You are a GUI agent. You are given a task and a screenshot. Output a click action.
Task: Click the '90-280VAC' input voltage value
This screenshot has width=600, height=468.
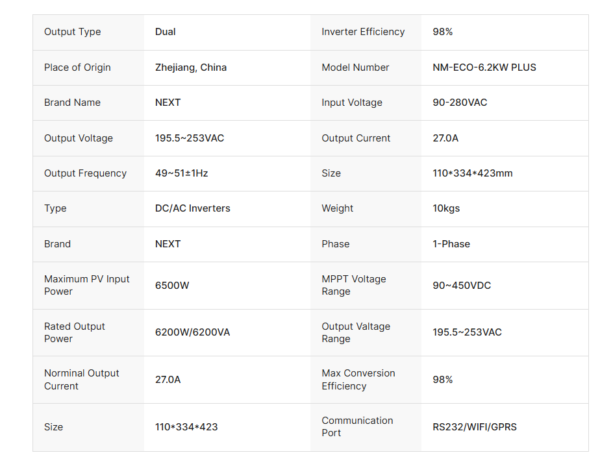pyautogui.click(x=461, y=103)
